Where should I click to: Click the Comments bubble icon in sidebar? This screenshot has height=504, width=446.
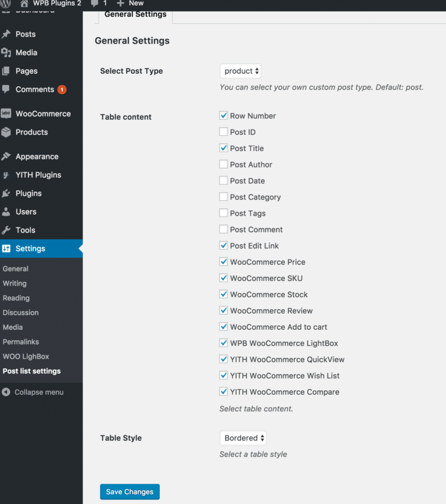click(5, 89)
